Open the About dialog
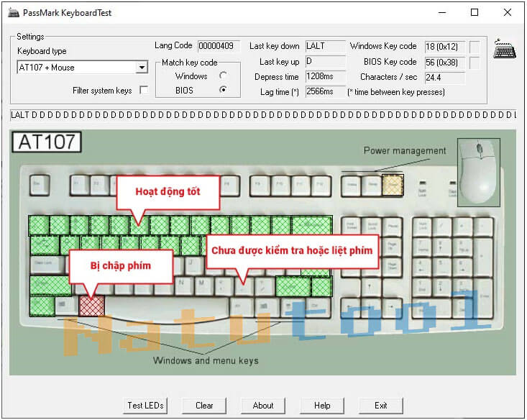Image resolution: width=527 pixels, height=420 pixels. coord(263,406)
